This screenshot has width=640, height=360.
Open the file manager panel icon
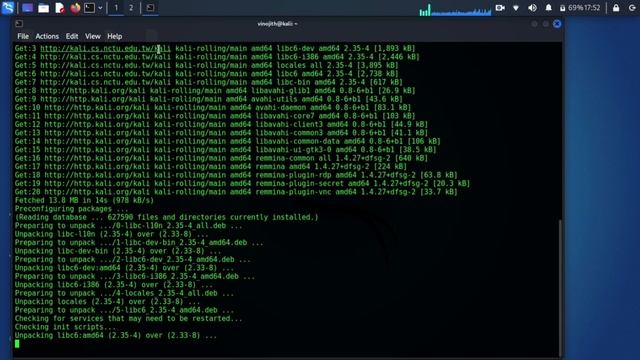click(x=43, y=8)
